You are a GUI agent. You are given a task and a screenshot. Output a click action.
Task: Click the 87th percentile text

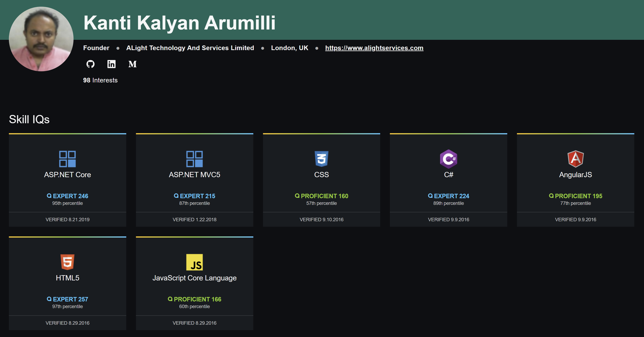pyautogui.click(x=195, y=203)
